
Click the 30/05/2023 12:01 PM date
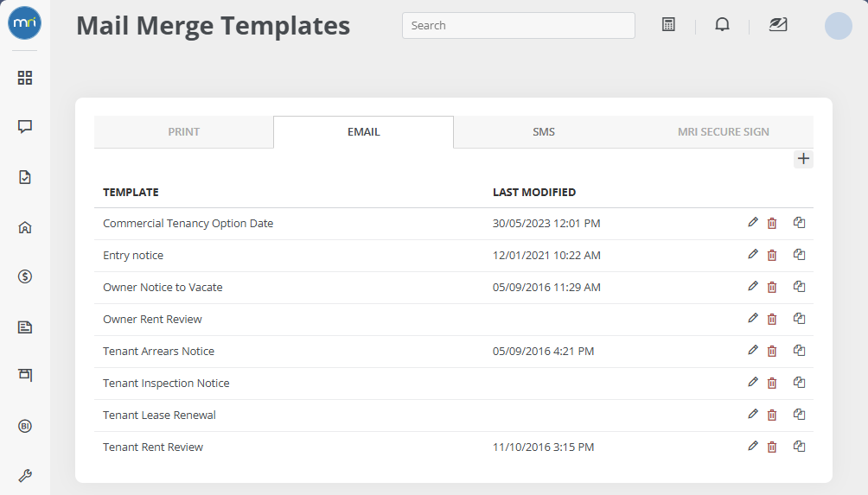pyautogui.click(x=546, y=224)
